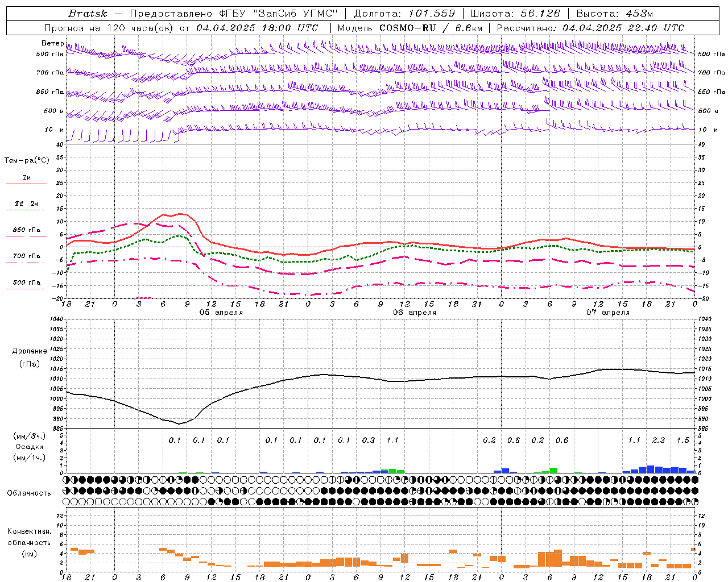This screenshot has width=728, height=582.
Task: Click the 850 гПа entry in temperature legend
Action: [27, 230]
